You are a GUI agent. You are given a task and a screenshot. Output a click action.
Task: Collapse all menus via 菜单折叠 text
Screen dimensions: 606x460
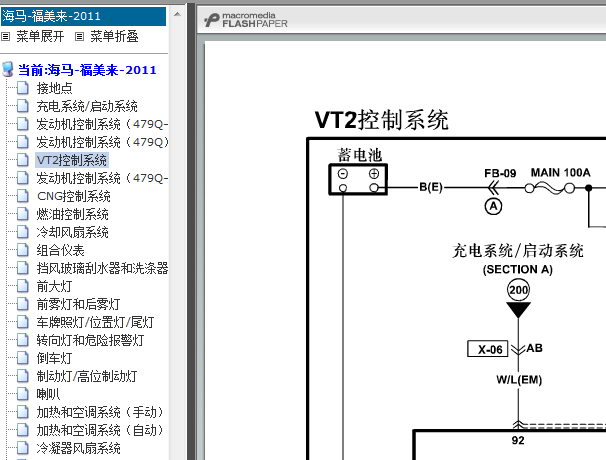coord(114,37)
